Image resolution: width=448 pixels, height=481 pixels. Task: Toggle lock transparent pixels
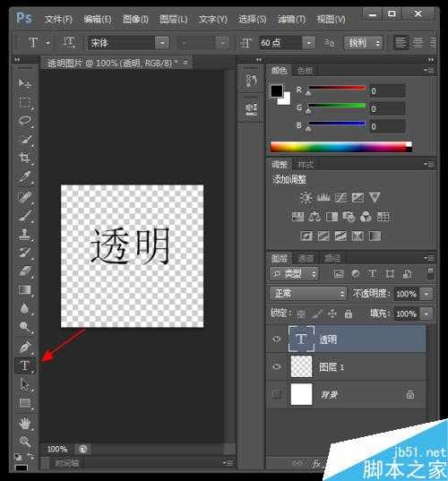click(301, 314)
